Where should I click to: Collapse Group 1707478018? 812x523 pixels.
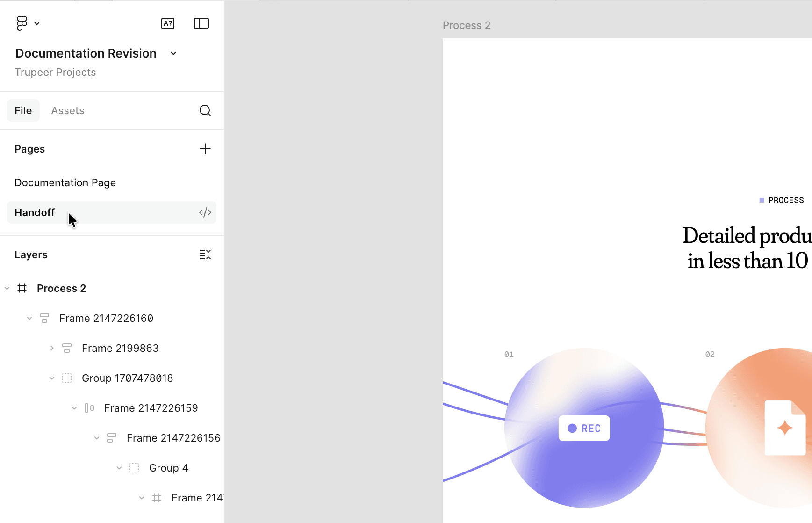[51, 378]
